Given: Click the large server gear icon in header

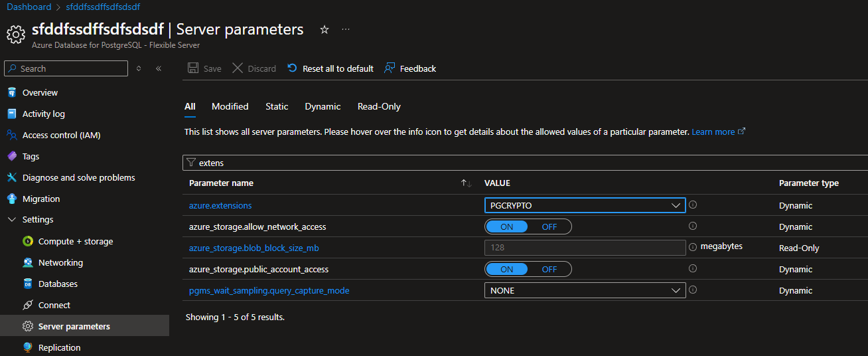Looking at the screenshot, I should click(16, 35).
